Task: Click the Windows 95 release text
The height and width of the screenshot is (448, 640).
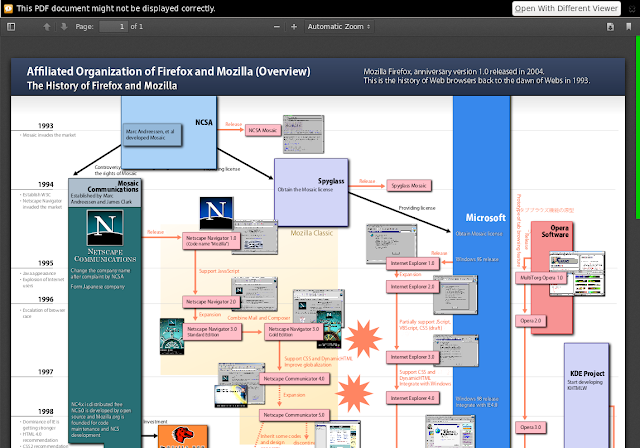Action: click(477, 259)
